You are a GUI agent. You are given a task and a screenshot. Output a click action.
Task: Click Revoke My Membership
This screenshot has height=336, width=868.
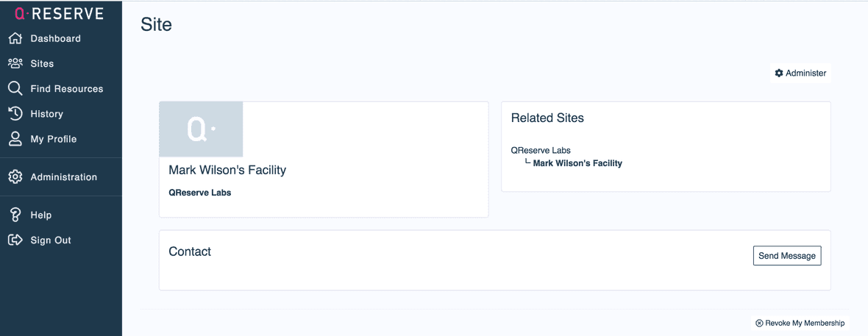(x=800, y=323)
